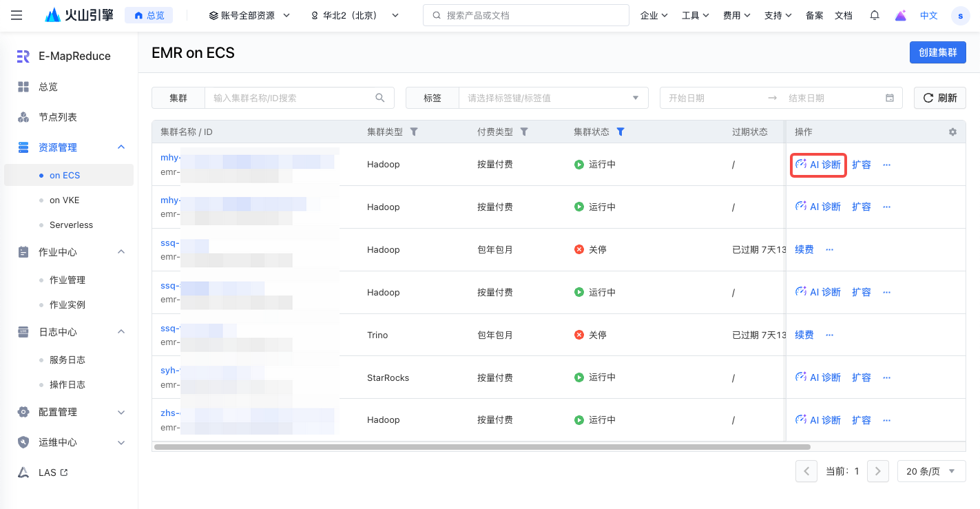The width and height of the screenshot is (980, 509).
Task: Click the cluster type filter icon
Action: [x=414, y=132]
